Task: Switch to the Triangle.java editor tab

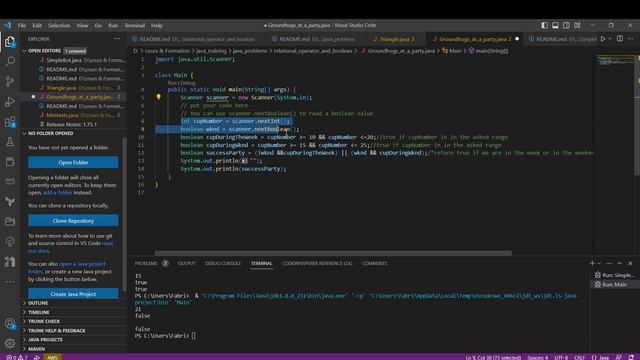Action: [393, 39]
